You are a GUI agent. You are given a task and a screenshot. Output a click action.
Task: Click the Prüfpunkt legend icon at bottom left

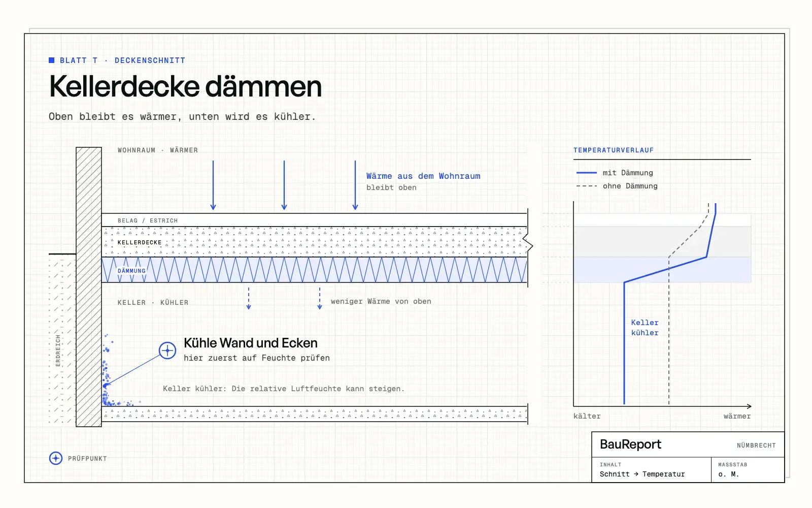[56, 458]
